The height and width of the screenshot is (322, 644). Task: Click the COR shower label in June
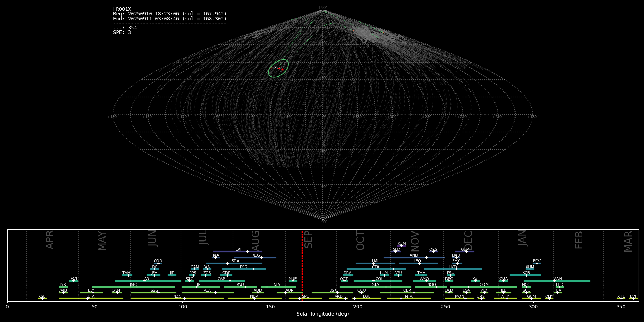(158, 261)
